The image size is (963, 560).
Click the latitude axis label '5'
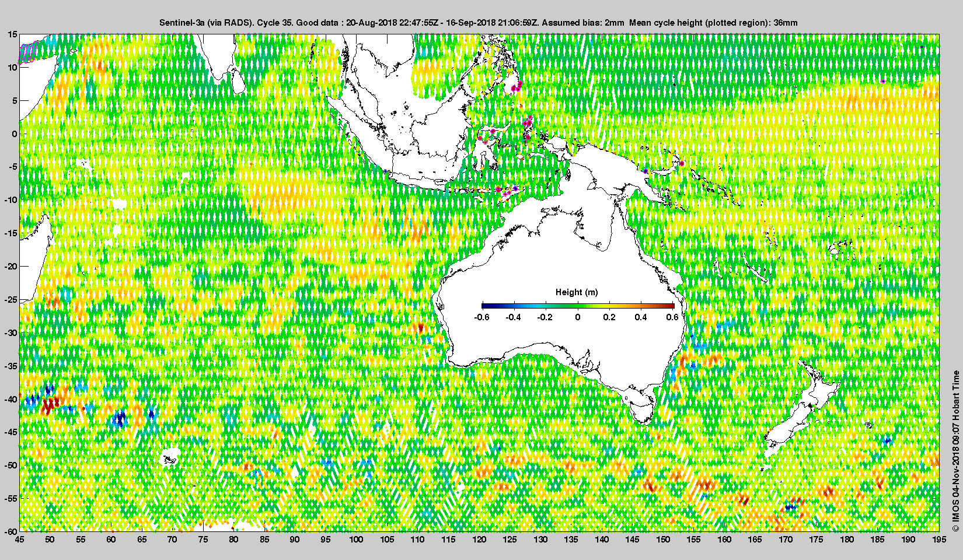[15, 101]
